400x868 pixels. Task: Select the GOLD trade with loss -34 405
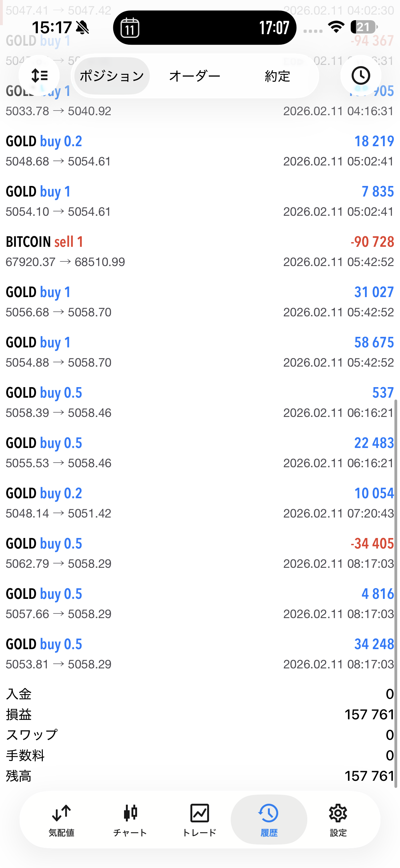point(200,553)
